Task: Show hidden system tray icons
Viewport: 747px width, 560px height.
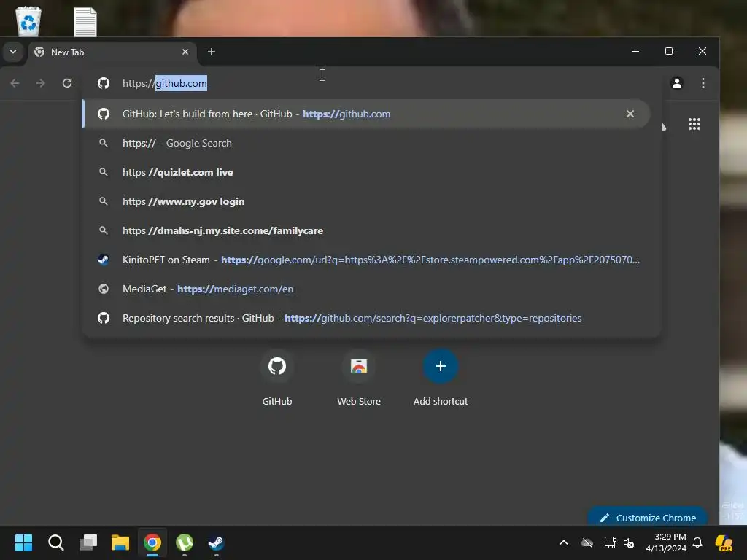Action: click(564, 542)
